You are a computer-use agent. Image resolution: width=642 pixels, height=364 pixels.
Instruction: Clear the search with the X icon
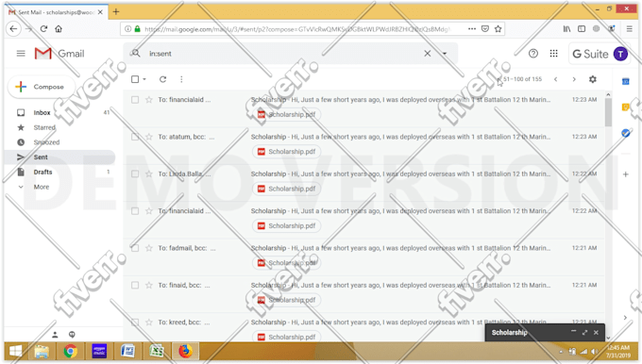[x=427, y=54]
